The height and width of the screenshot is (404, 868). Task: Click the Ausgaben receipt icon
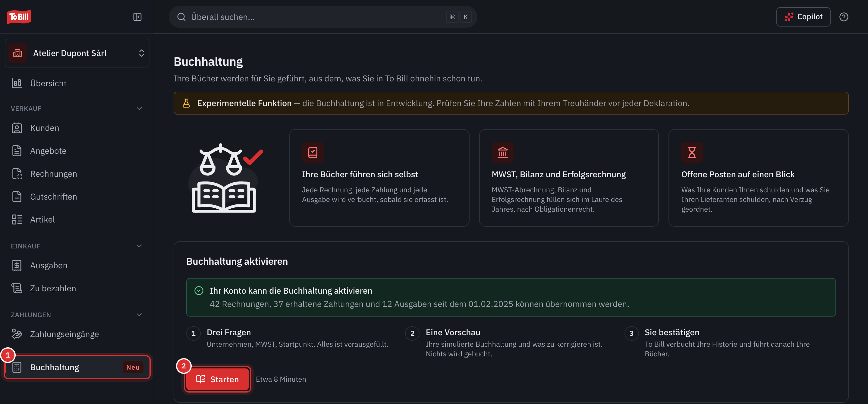click(17, 266)
